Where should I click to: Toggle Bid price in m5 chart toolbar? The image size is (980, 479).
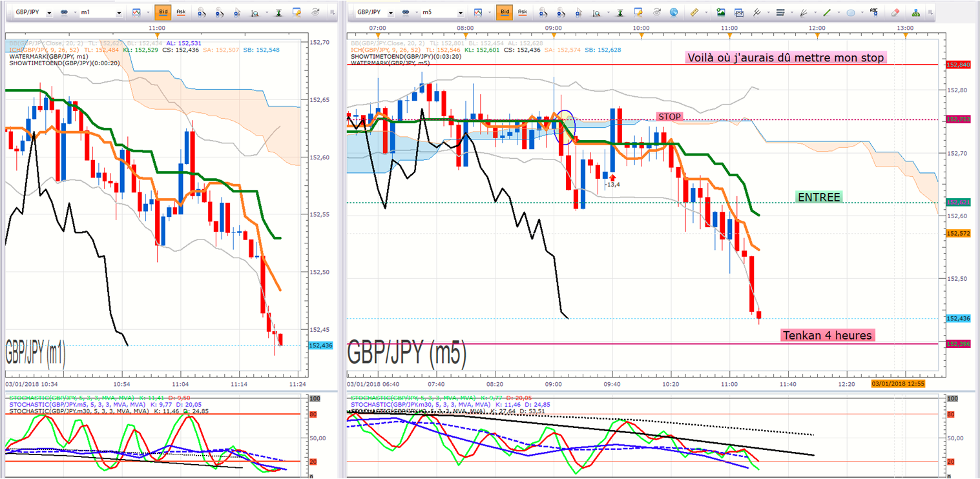coord(505,12)
